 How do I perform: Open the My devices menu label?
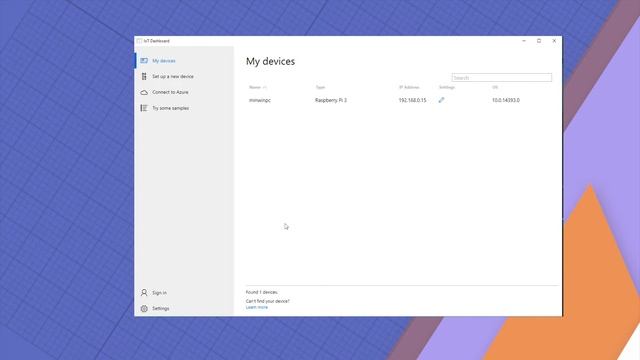(164, 61)
